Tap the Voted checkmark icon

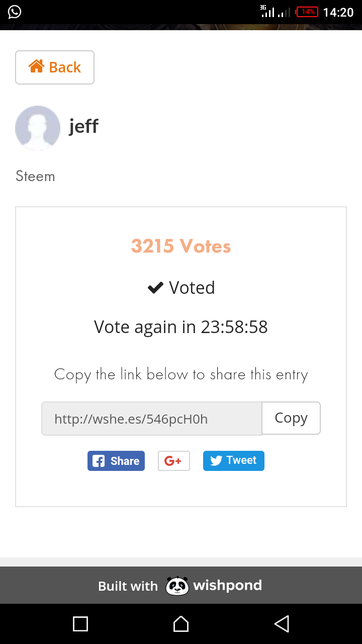tap(155, 288)
